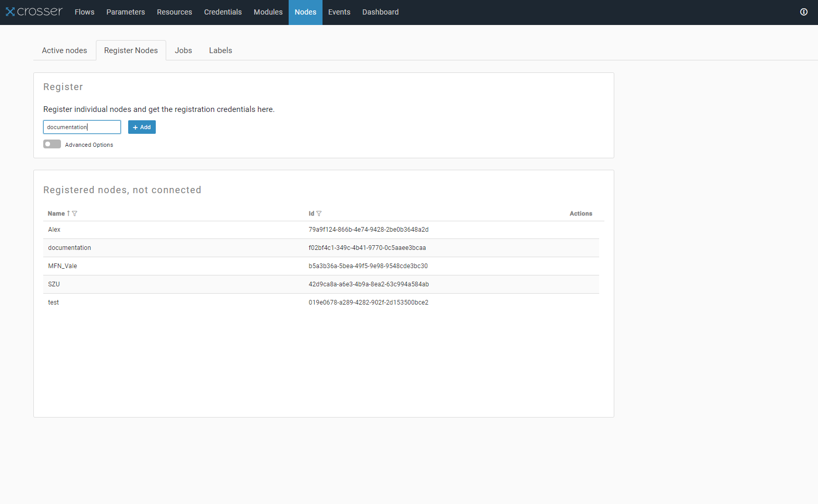Click the Crosser logo in header
The width and height of the screenshot is (818, 504).
point(34,11)
